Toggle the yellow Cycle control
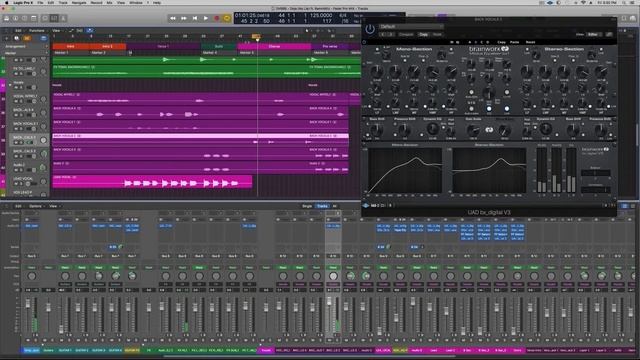Image resolution: width=640 pixels, height=360 pixels. click(x=227, y=18)
